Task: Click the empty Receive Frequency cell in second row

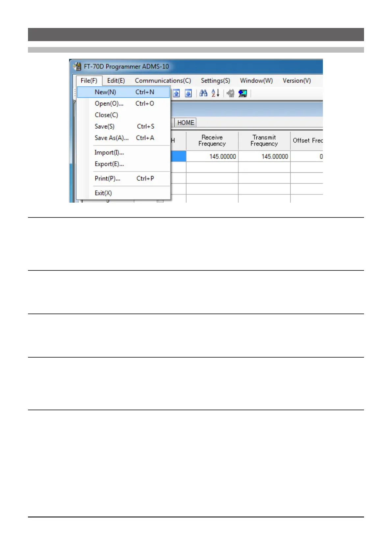Action: 212,167
